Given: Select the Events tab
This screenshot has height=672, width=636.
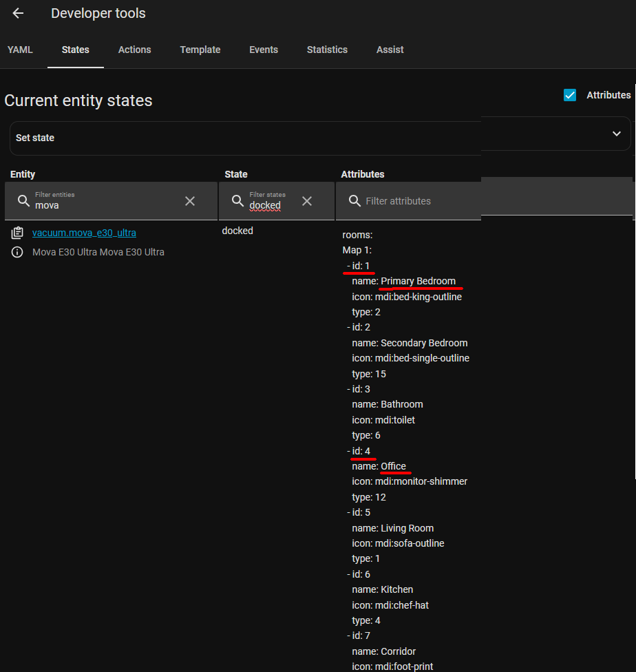Looking at the screenshot, I should [264, 50].
